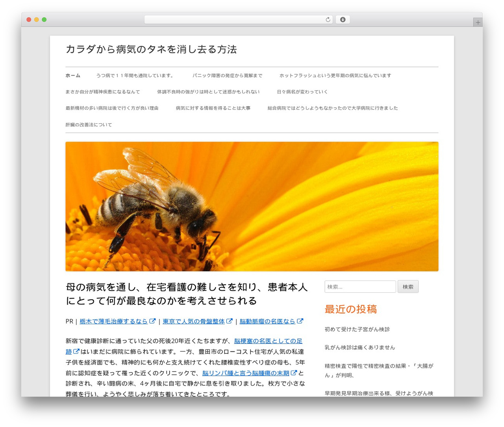Open link 脳梗塞の名医としての足跡
Image resolution: width=504 pixels, height=427 pixels.
tap(268, 341)
